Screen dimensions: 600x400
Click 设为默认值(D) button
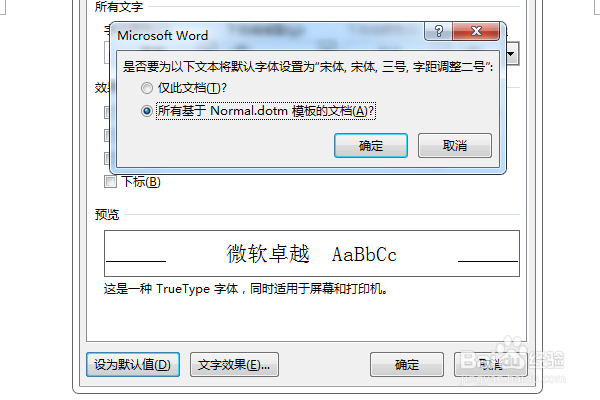(133, 364)
